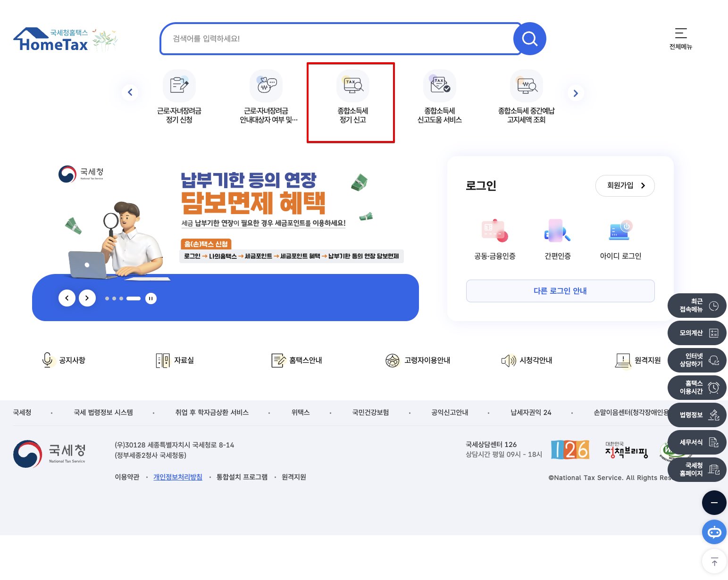This screenshot has width=728, height=580.
Task: Open 세무서식 side button
Action: click(697, 442)
